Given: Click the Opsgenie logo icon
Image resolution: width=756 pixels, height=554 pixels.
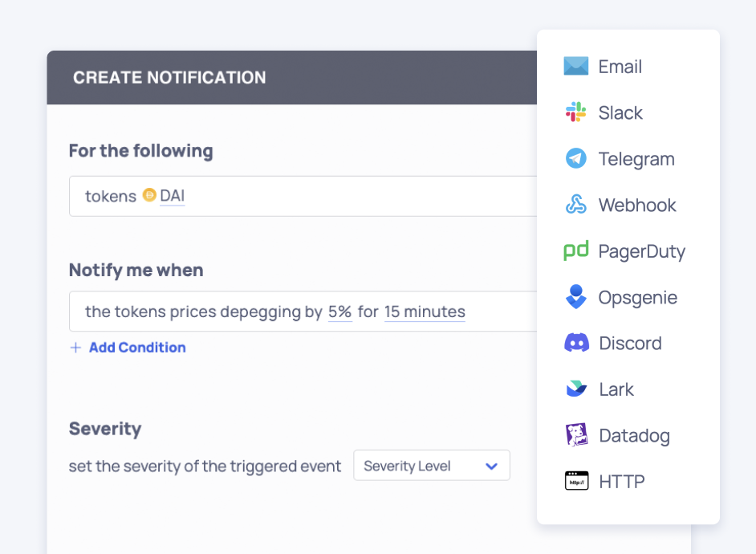Looking at the screenshot, I should tap(576, 297).
